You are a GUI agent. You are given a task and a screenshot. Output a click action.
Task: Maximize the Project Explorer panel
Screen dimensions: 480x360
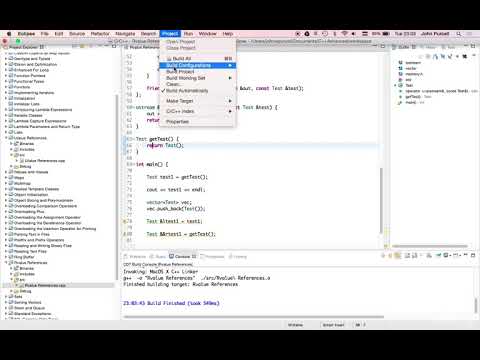[114, 46]
